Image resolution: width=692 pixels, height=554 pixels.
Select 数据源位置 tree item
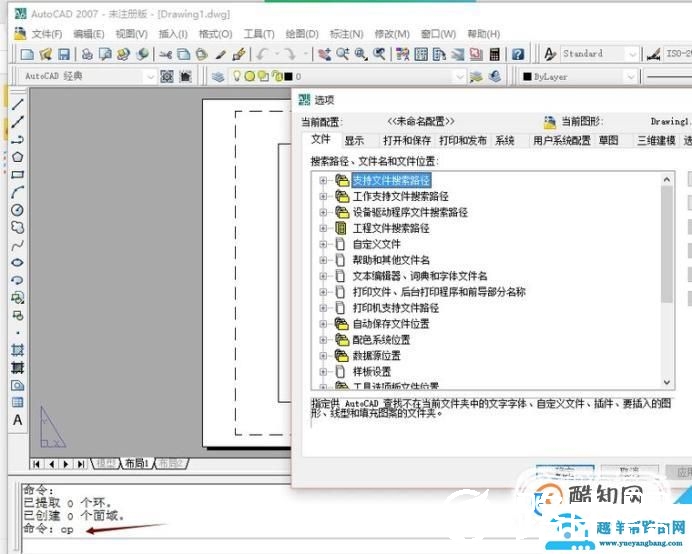pos(376,356)
